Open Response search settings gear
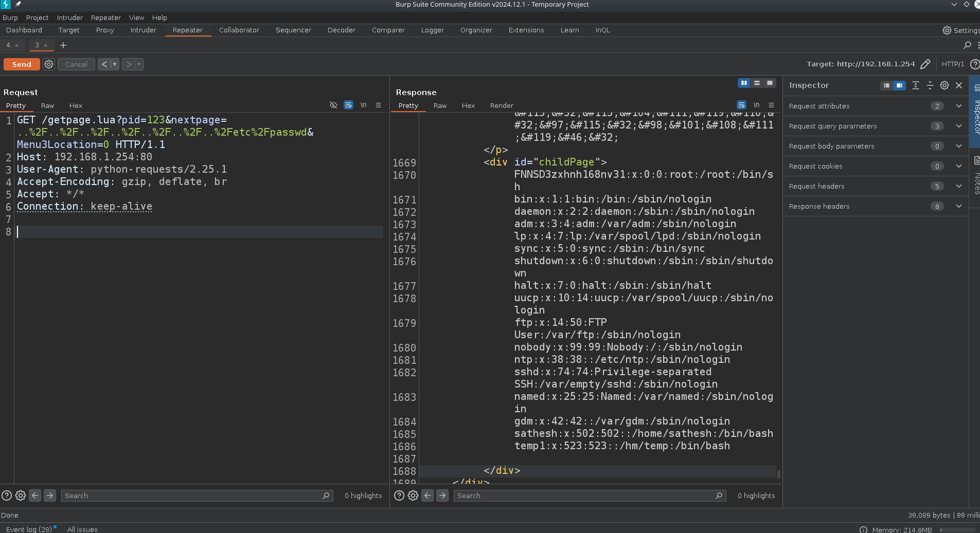 pyautogui.click(x=413, y=495)
